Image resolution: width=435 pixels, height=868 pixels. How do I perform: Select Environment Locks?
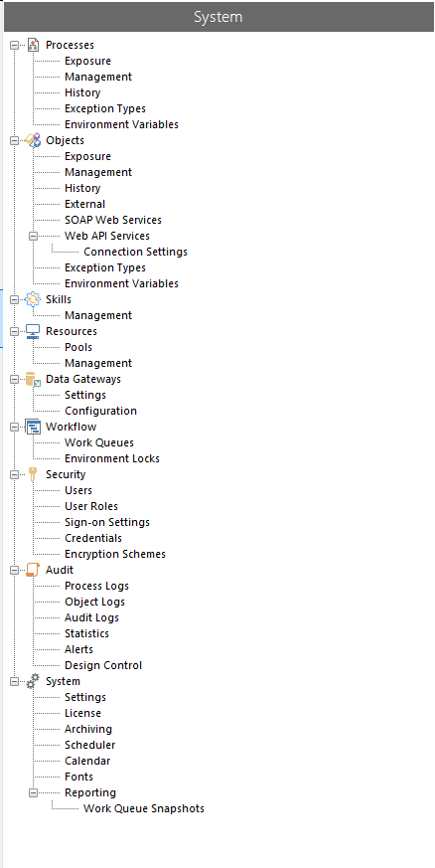point(112,459)
